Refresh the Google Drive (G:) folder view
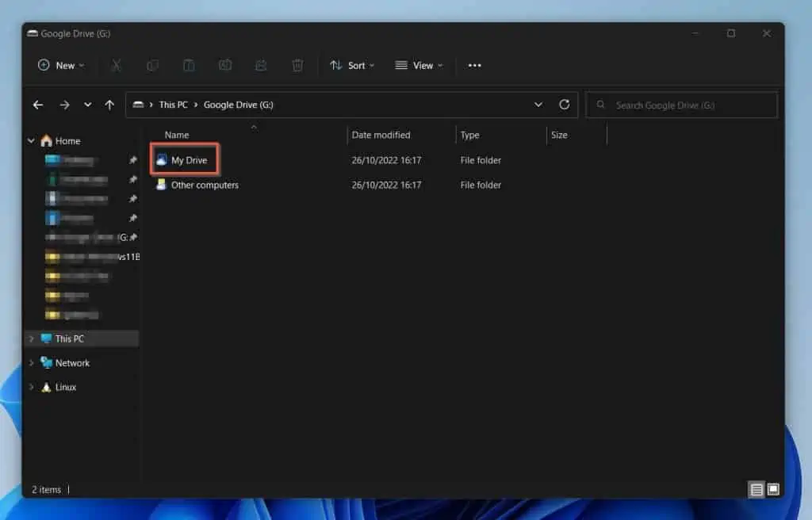The height and width of the screenshot is (520, 812). [565, 105]
